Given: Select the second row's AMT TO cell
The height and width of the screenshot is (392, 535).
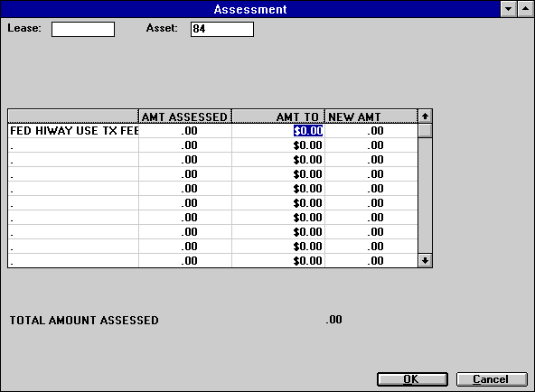Looking at the screenshot, I should (278, 145).
